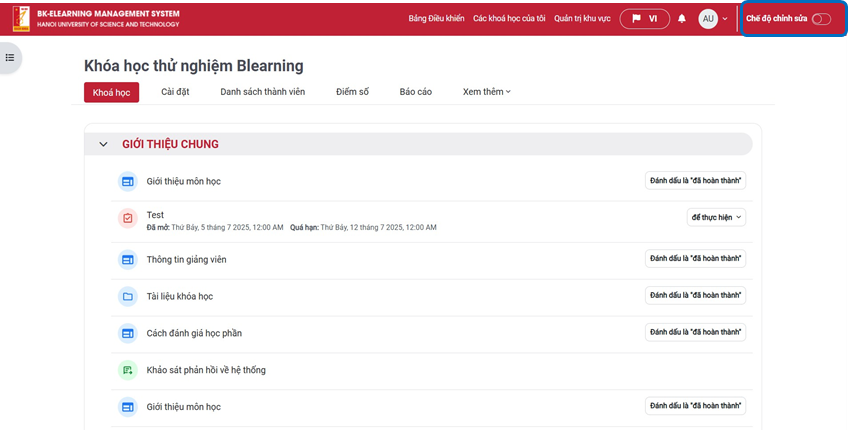Screen dimensions: 848x430
Task: Open the first Giới thiệu môn học link
Action: tap(183, 182)
